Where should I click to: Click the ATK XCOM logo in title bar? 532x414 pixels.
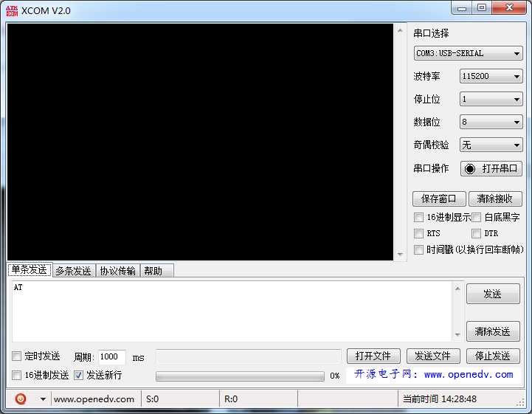click(x=12, y=11)
